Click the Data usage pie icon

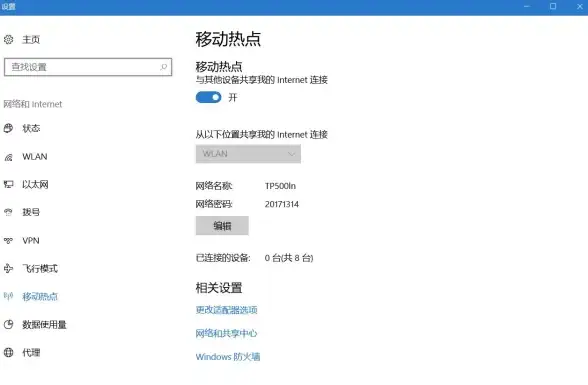pos(8,325)
